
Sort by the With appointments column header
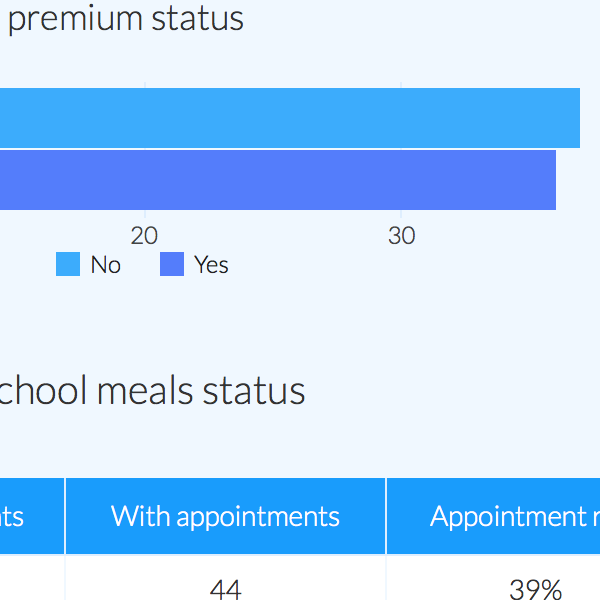[x=225, y=516]
